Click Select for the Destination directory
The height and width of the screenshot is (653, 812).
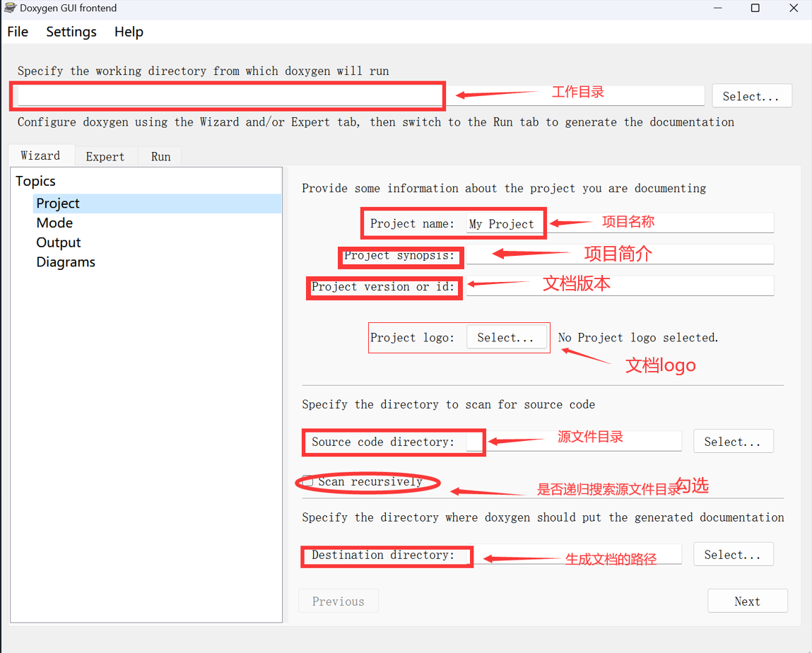[x=733, y=554]
